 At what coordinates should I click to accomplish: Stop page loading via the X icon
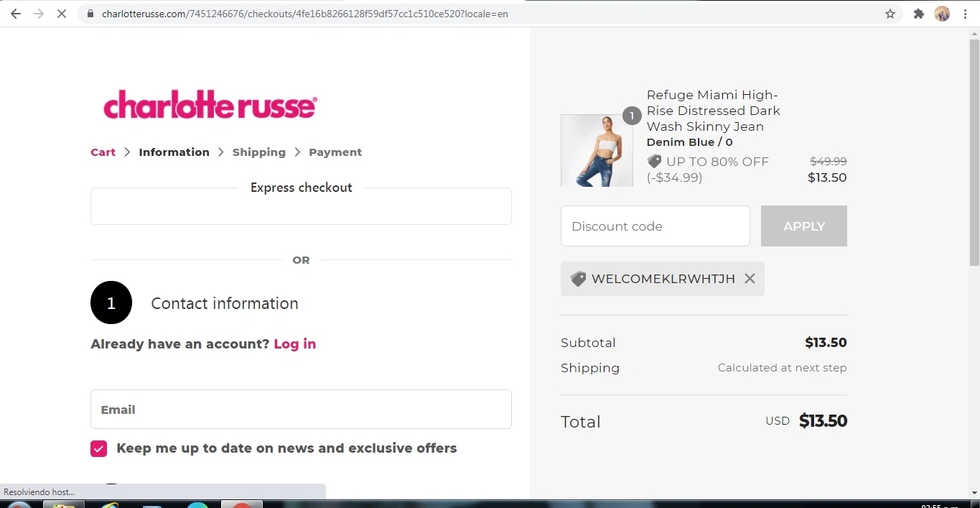tap(62, 13)
